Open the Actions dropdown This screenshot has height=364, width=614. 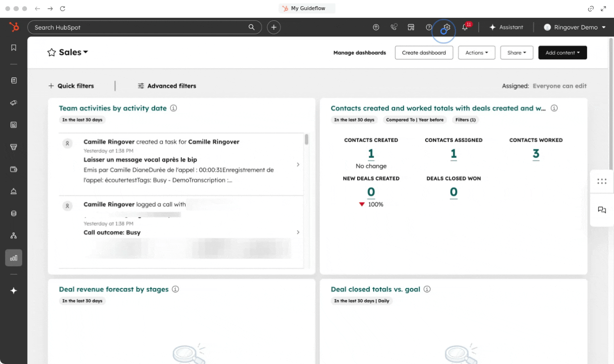[476, 53]
